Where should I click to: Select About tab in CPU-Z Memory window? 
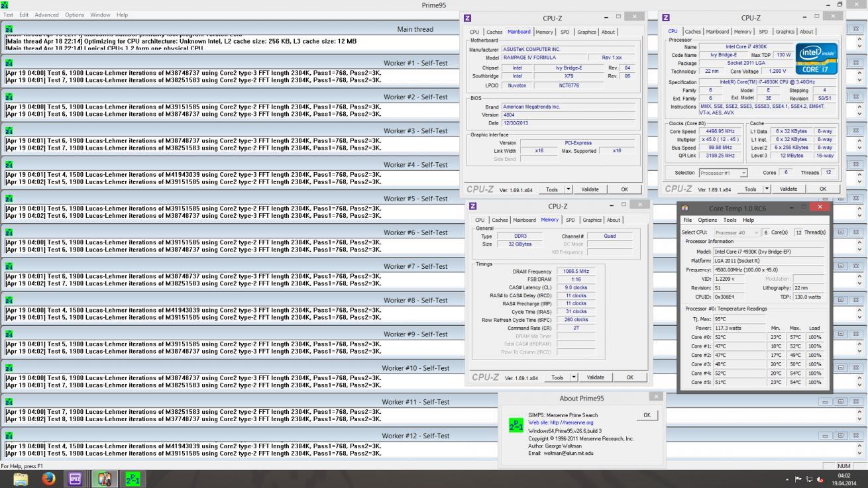(x=614, y=220)
